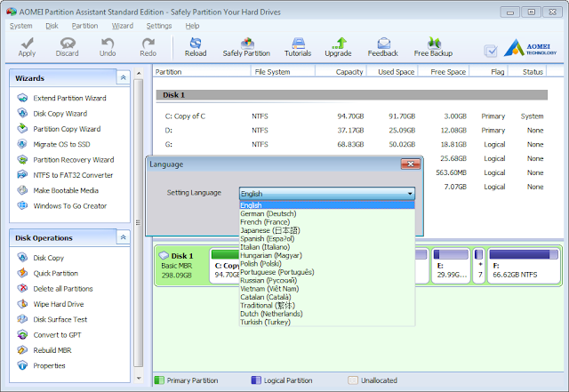Reload disks with the Reload icon
569x392 pixels.
point(196,44)
